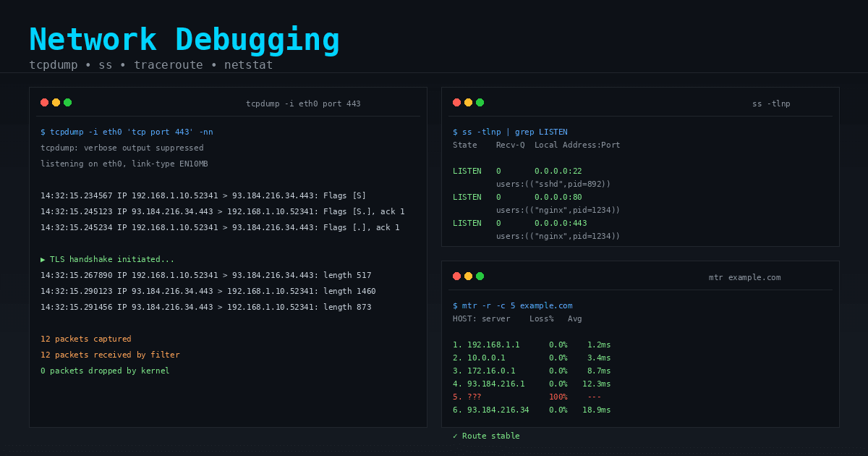Screen dimensions: 868x456
Task: Click the 100% loss value on hop 5
Action: pyautogui.click(x=558, y=397)
